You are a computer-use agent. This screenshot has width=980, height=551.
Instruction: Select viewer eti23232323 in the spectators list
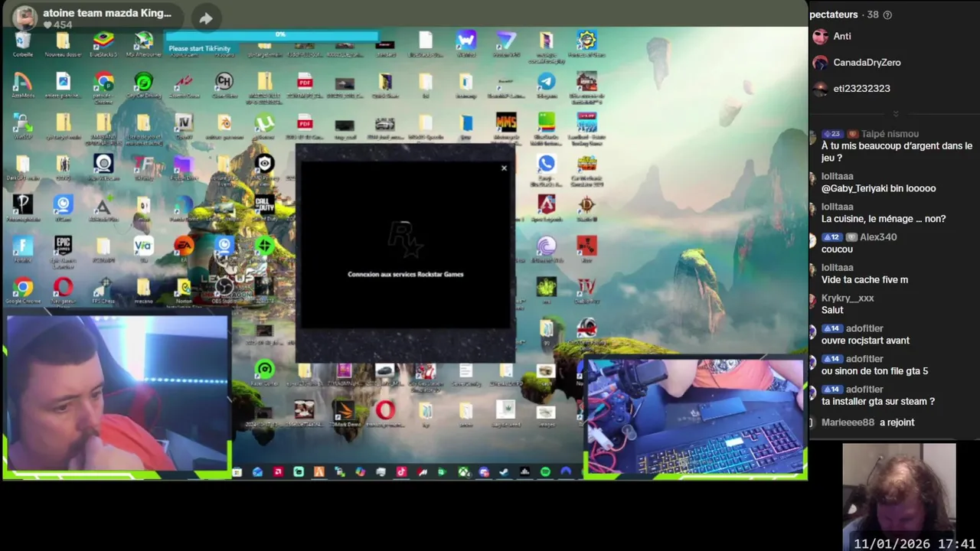(851, 88)
